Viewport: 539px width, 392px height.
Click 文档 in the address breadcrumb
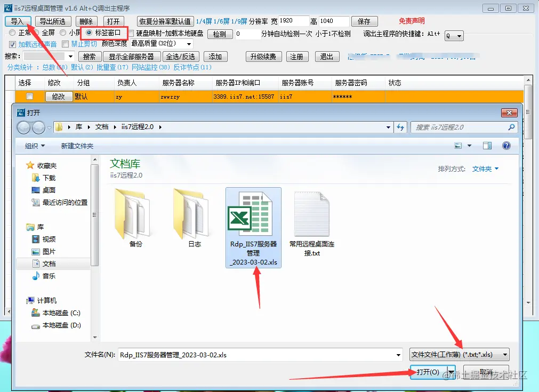[102, 127]
